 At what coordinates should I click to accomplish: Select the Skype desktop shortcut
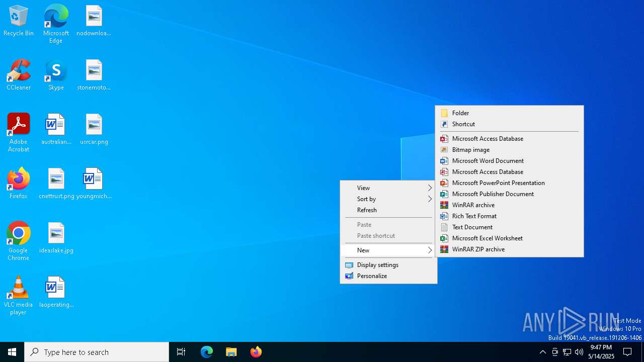click(56, 75)
